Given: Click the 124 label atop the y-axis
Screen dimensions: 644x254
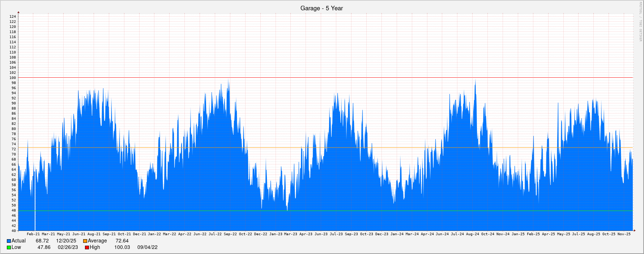Looking at the screenshot, I should 13,17.
